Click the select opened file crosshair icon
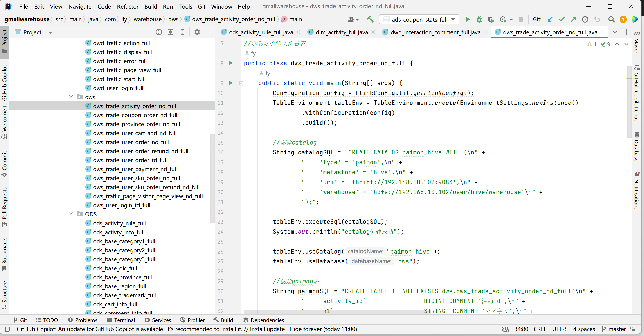 [x=159, y=32]
